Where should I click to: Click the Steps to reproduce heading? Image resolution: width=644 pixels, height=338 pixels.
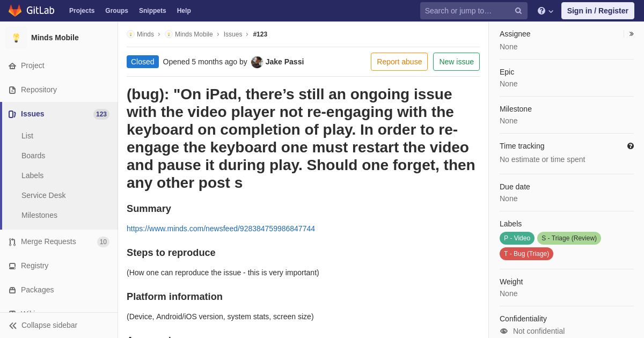tap(171, 253)
